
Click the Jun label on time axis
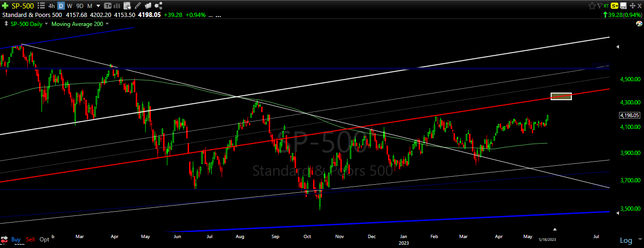pos(178,236)
